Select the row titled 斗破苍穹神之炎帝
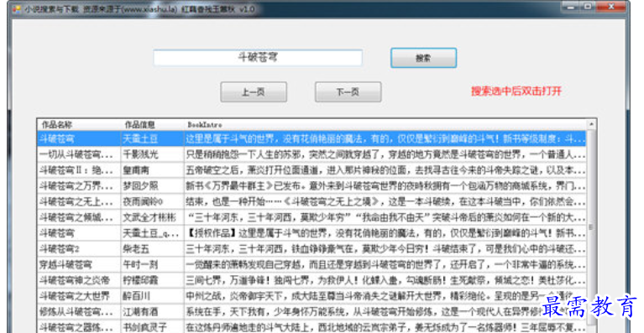644x333 pixels. coord(312,280)
